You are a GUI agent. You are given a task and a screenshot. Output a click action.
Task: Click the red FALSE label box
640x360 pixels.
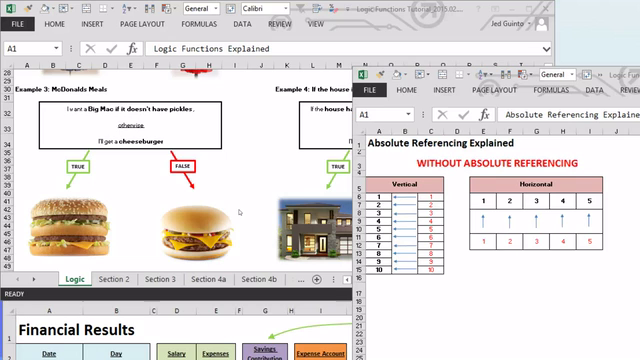click(x=182, y=166)
